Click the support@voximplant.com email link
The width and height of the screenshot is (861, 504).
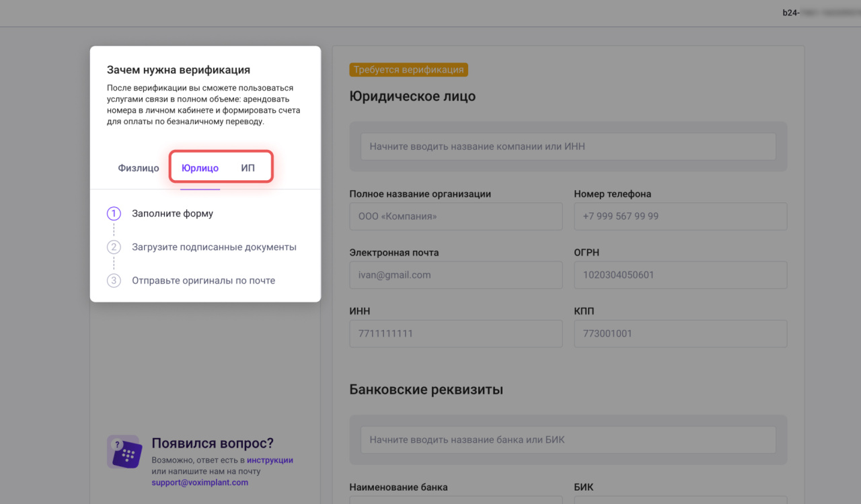click(x=200, y=482)
